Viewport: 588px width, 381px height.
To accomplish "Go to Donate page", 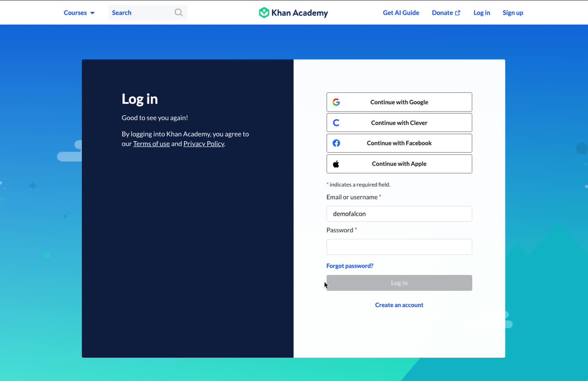I will click(x=446, y=13).
